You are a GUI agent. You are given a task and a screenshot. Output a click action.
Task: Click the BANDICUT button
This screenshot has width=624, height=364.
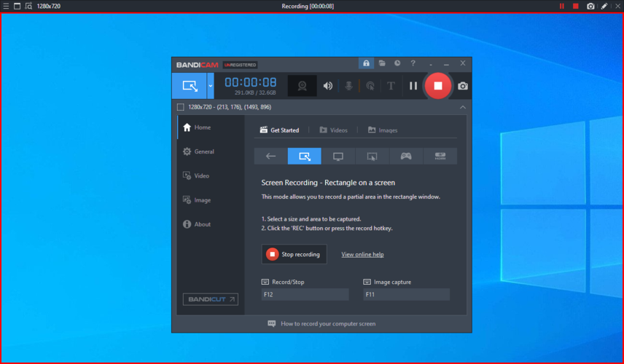pyautogui.click(x=211, y=299)
